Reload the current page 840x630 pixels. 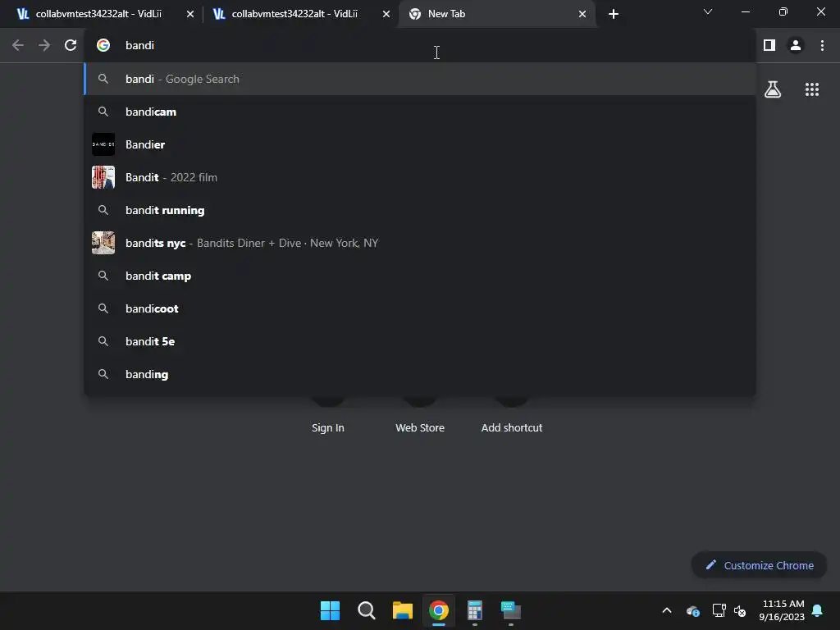point(71,45)
